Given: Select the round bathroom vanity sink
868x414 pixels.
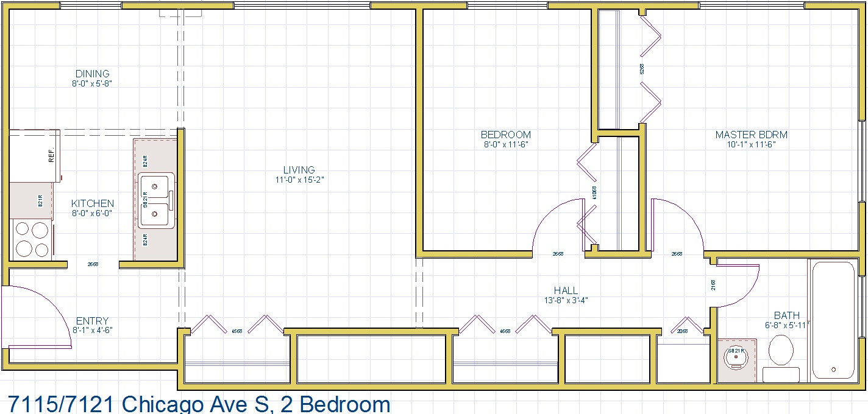Looking at the screenshot, I should pyautogui.click(x=736, y=359).
